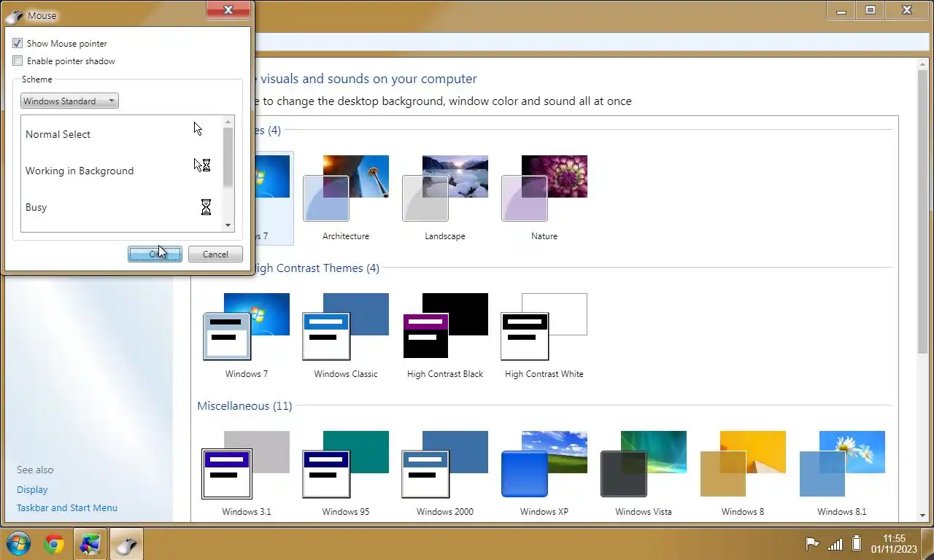
Task: Confirm with the OK button
Action: click(155, 254)
